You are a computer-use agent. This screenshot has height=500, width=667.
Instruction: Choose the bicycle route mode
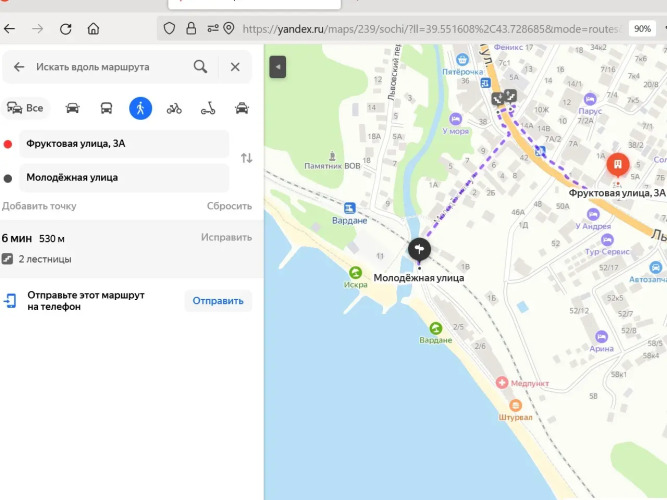tap(174, 108)
